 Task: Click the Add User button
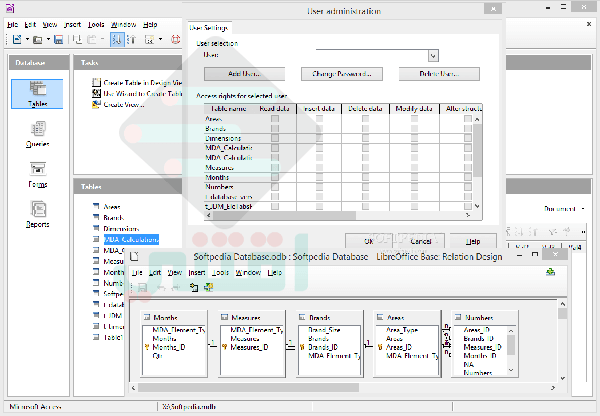coord(244,74)
